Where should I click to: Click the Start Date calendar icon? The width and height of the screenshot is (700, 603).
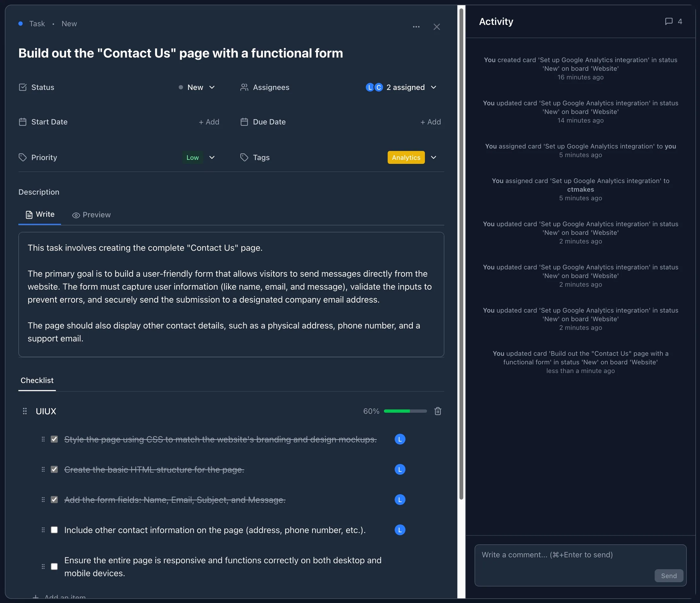(x=23, y=122)
